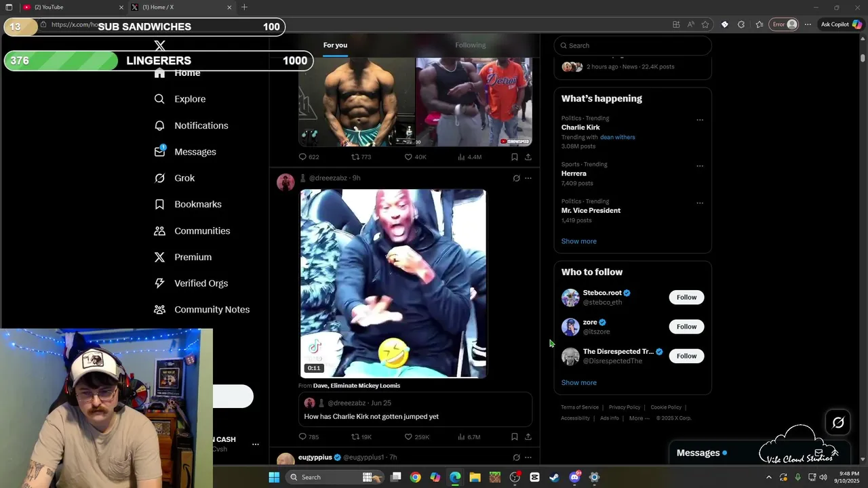The width and height of the screenshot is (868, 488).
Task: Open the browser settings and more menu
Action: (x=808, y=24)
